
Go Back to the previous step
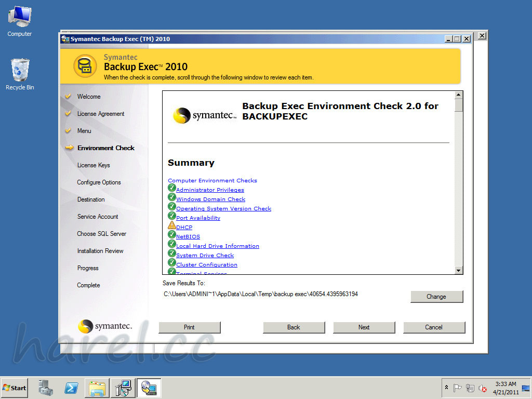pyautogui.click(x=294, y=327)
